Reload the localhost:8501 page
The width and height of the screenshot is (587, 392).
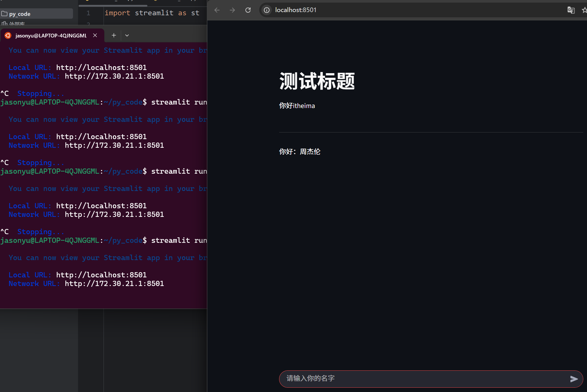[x=248, y=10]
